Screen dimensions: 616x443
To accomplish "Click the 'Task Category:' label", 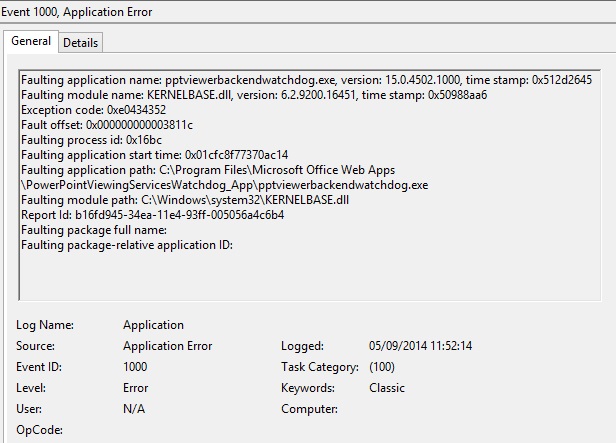I will click(320, 367).
